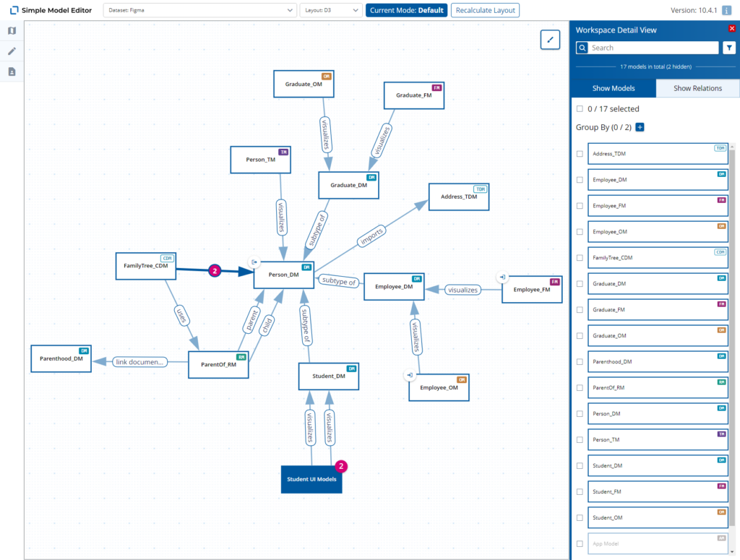Image resolution: width=740 pixels, height=560 pixels.
Task: Click the TDM badge on Address_TDM node
Action: [481, 189]
